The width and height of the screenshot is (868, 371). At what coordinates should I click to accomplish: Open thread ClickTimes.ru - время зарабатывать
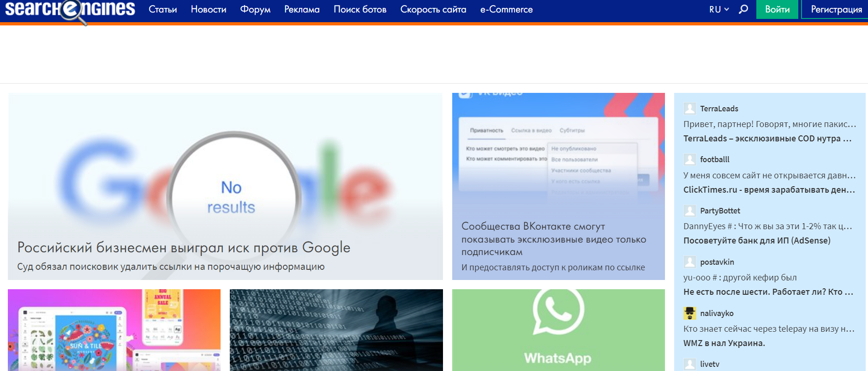click(x=769, y=190)
